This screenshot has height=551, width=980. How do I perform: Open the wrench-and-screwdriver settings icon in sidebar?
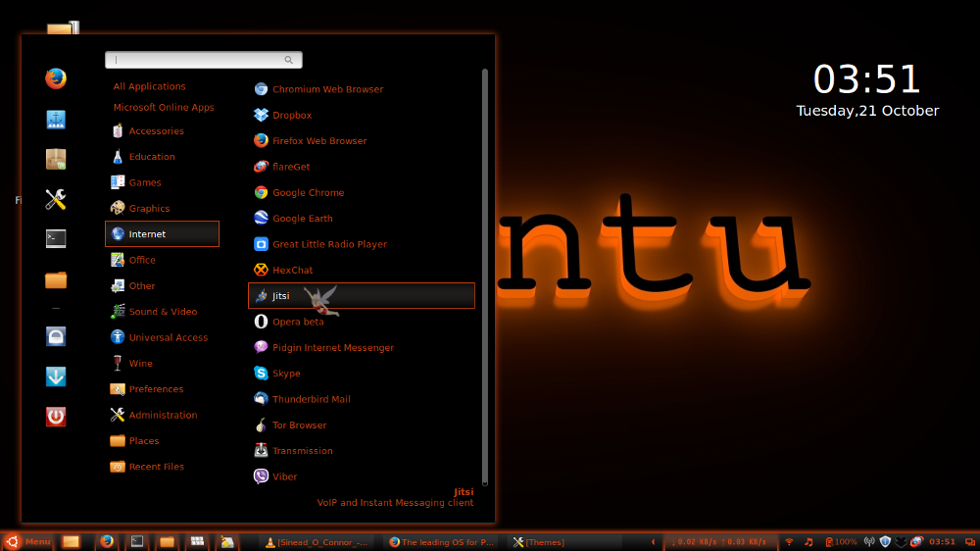(x=56, y=199)
